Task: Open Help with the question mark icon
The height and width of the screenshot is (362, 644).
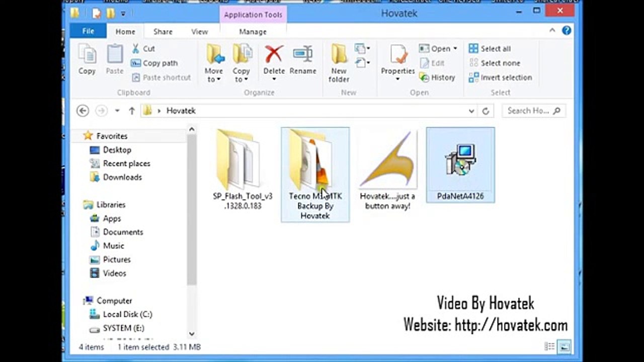Action: pyautogui.click(x=567, y=31)
